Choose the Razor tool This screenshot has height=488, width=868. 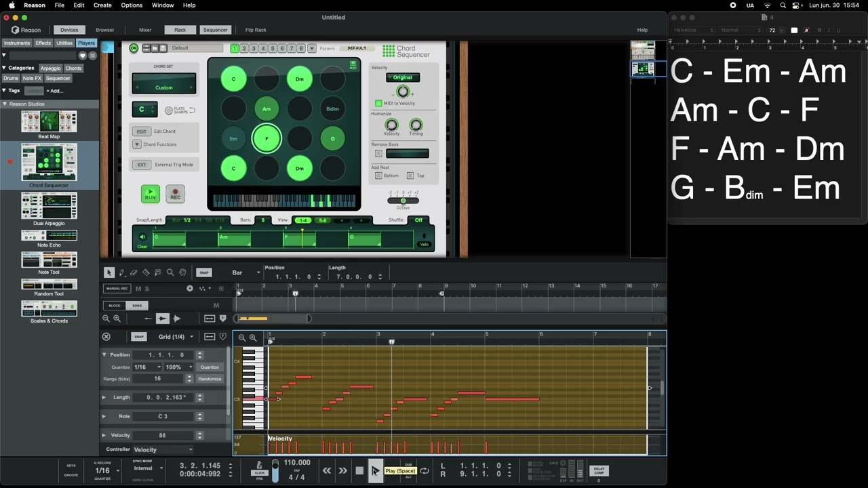click(146, 272)
